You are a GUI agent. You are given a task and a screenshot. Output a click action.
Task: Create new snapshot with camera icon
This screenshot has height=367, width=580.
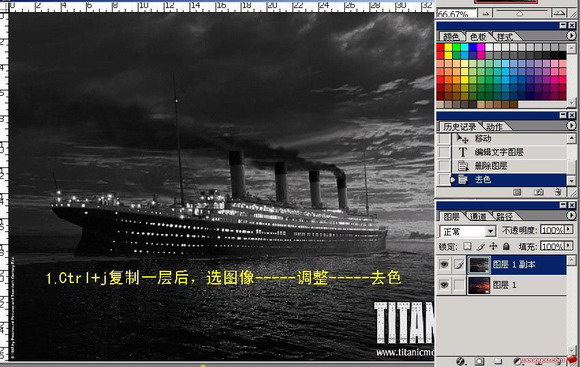(539, 192)
